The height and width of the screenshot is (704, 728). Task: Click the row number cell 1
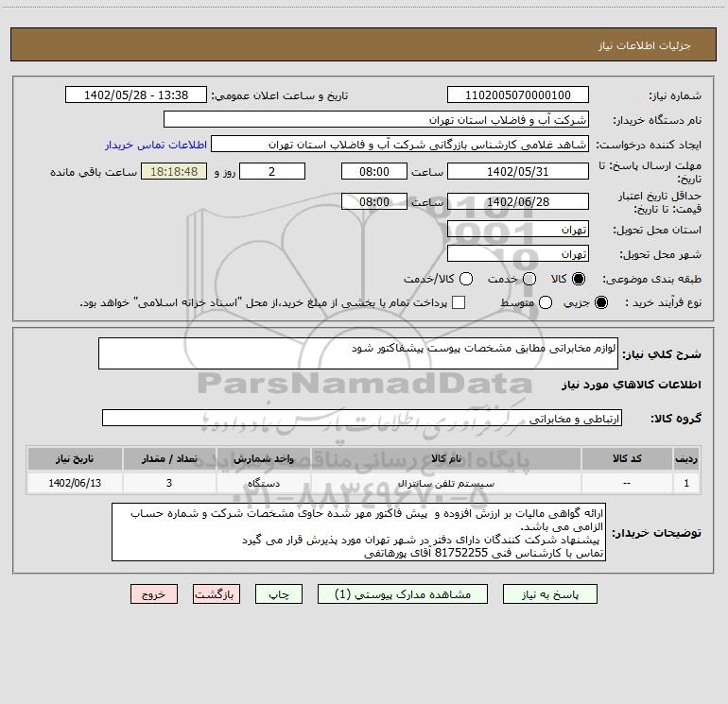coord(686,483)
